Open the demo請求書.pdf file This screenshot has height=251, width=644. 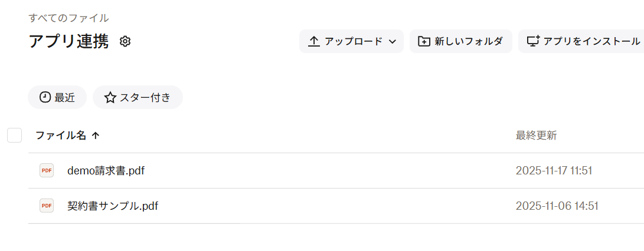tap(106, 171)
